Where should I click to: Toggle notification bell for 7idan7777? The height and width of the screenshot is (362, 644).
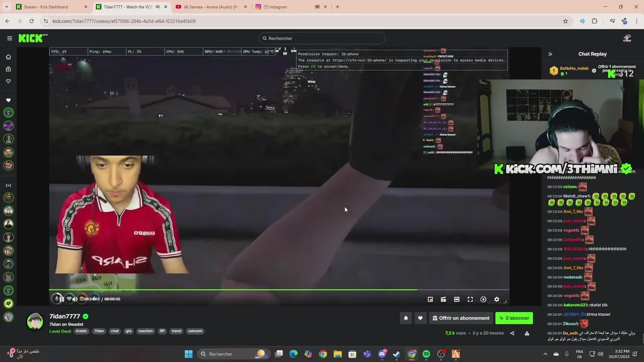click(x=406, y=318)
